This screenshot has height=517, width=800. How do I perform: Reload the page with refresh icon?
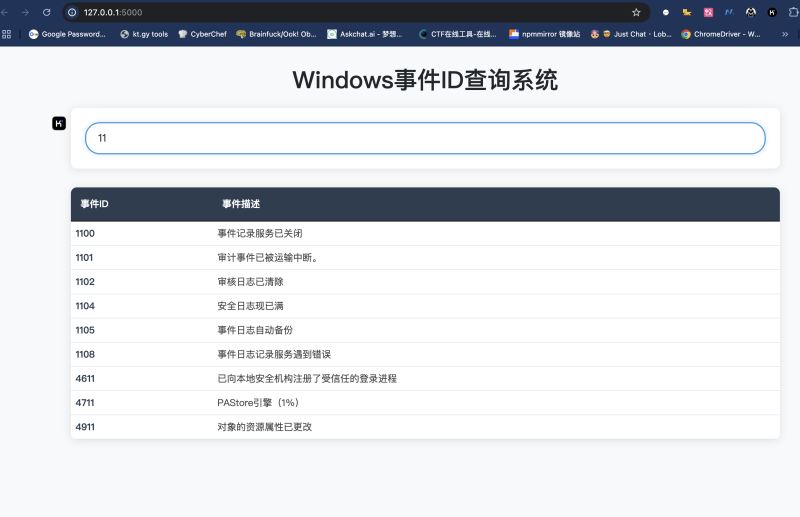tap(47, 12)
